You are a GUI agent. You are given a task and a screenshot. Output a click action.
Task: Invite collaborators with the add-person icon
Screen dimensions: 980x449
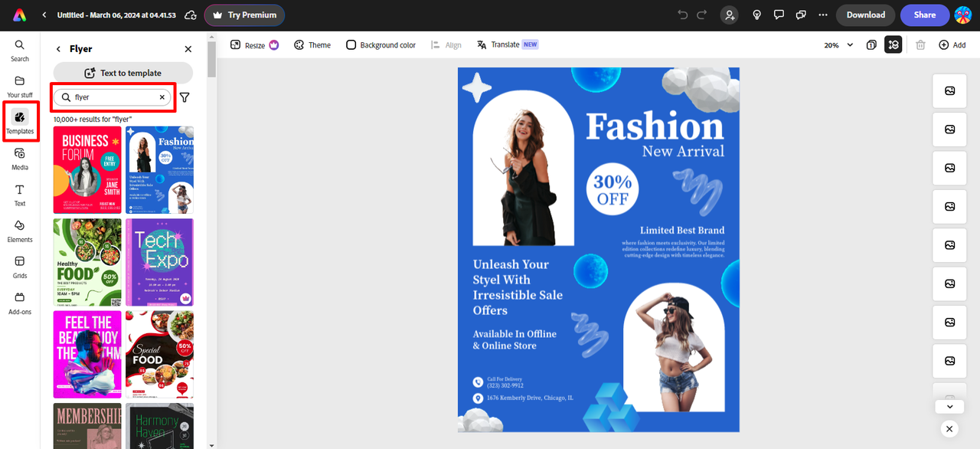(730, 15)
